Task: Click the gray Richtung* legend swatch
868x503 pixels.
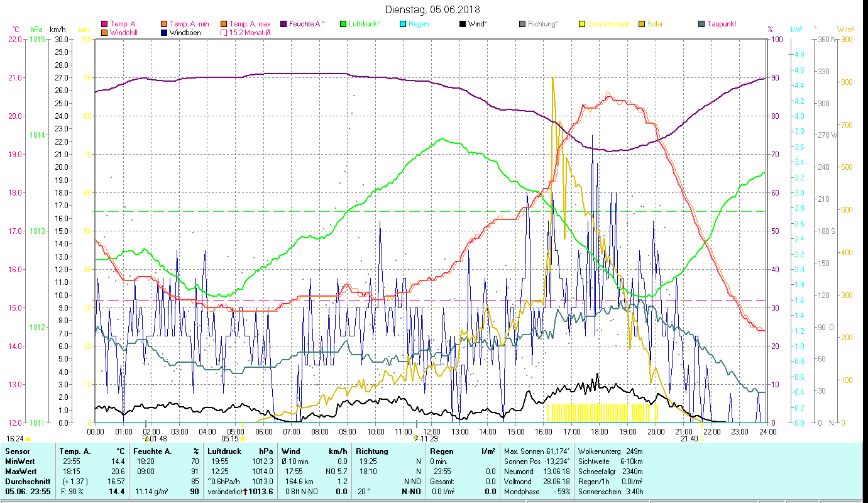Action: (x=522, y=24)
